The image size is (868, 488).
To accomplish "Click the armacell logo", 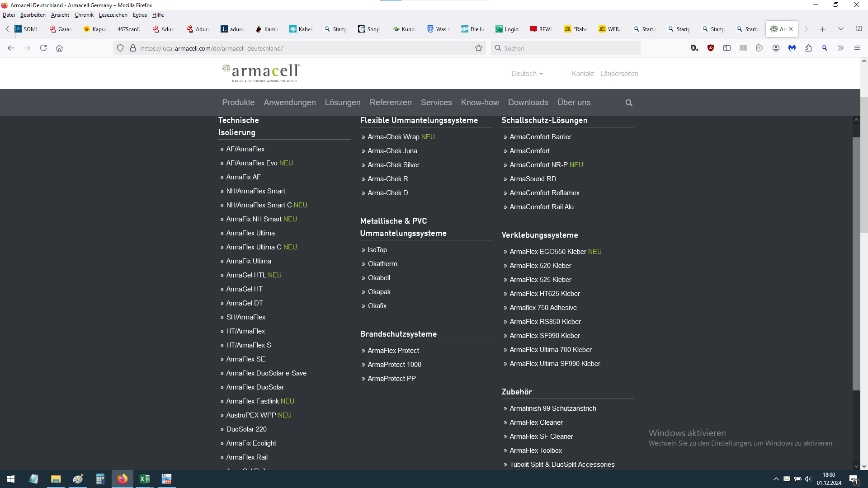I will click(x=260, y=73).
